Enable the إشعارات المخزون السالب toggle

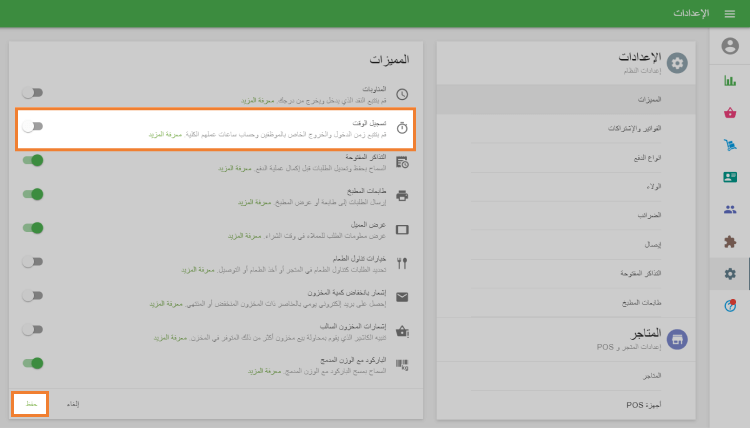coord(33,329)
